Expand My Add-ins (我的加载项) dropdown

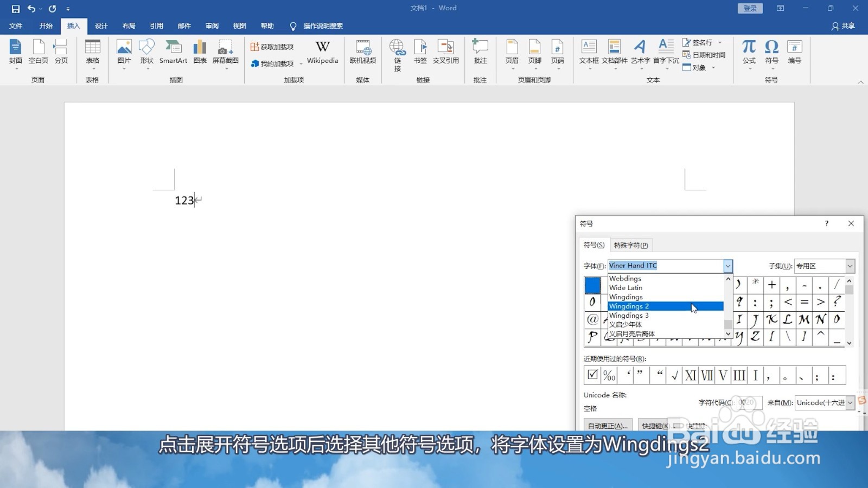pos(301,64)
